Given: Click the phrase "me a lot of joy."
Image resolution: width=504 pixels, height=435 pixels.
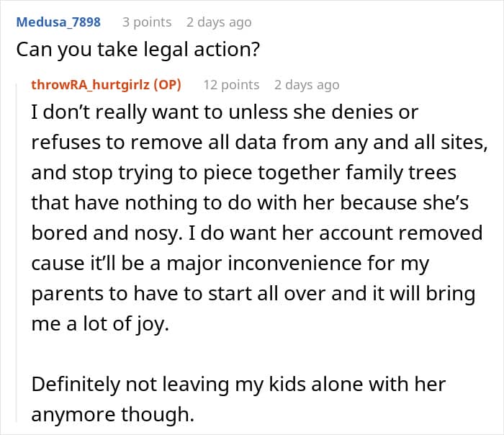Looking at the screenshot, I should click(99, 325).
